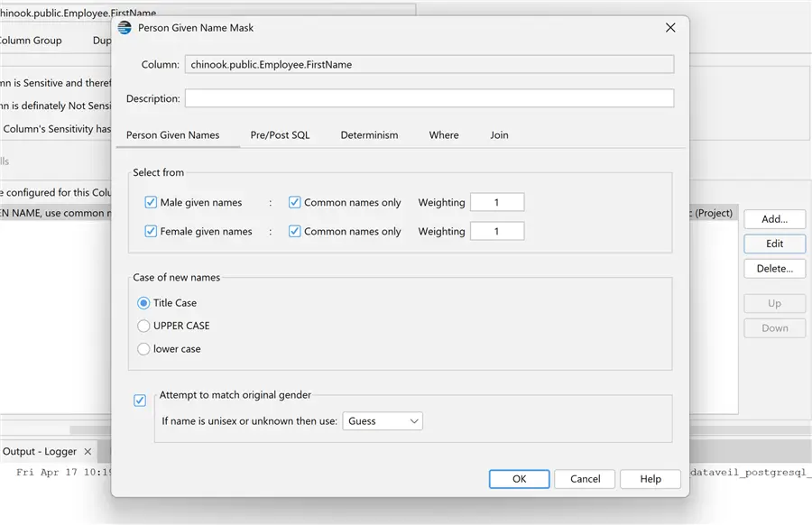Click 'If name is unisex or unknown' label
The height and width of the screenshot is (525, 812).
(x=249, y=421)
